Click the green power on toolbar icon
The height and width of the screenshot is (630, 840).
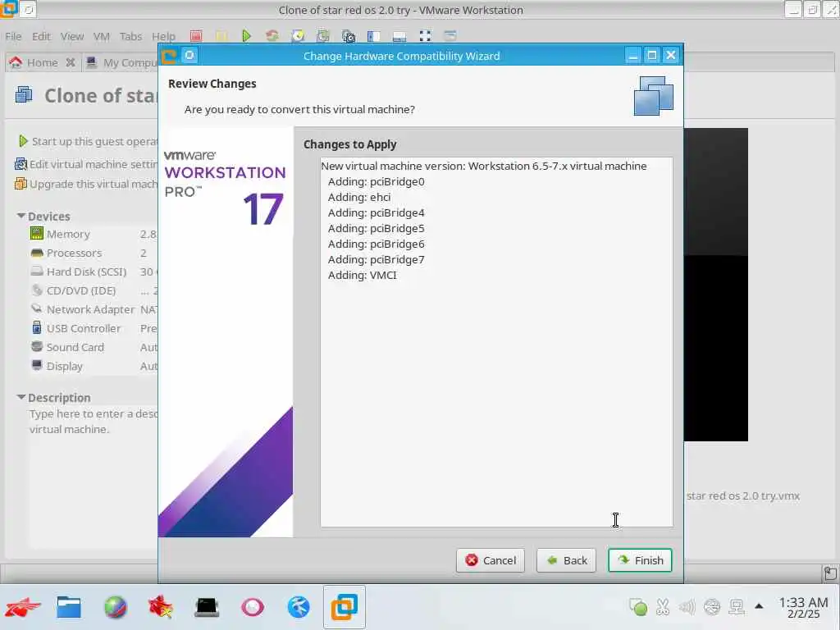246,36
